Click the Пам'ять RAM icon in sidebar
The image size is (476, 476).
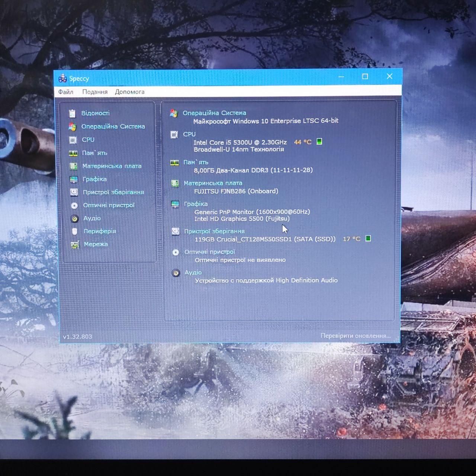[x=73, y=153]
